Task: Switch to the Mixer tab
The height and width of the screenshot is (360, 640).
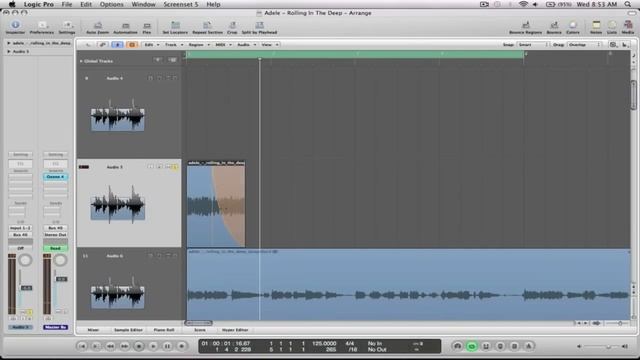Action: point(93,330)
